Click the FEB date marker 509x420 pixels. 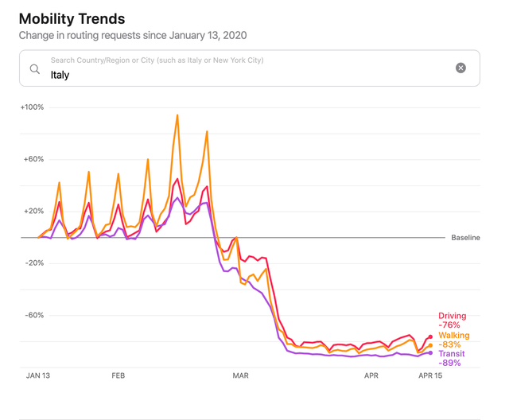pyautogui.click(x=119, y=374)
